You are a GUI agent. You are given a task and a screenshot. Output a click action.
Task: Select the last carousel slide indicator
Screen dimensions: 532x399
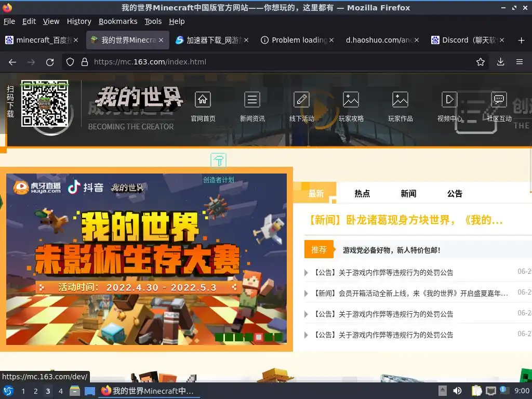click(278, 337)
